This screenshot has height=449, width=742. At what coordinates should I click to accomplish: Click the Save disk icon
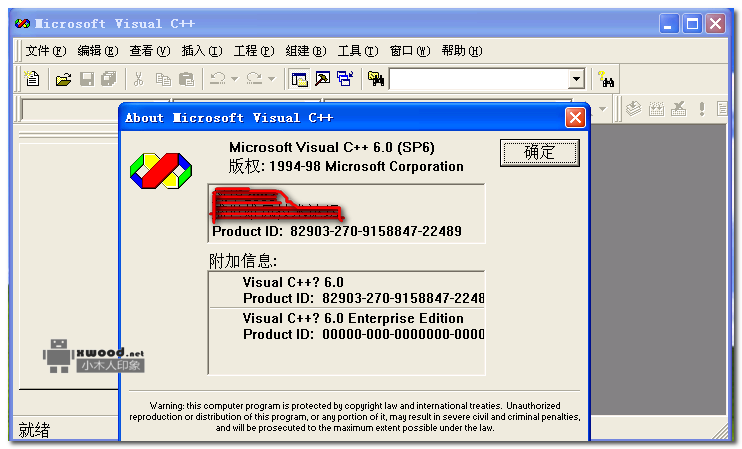point(86,79)
